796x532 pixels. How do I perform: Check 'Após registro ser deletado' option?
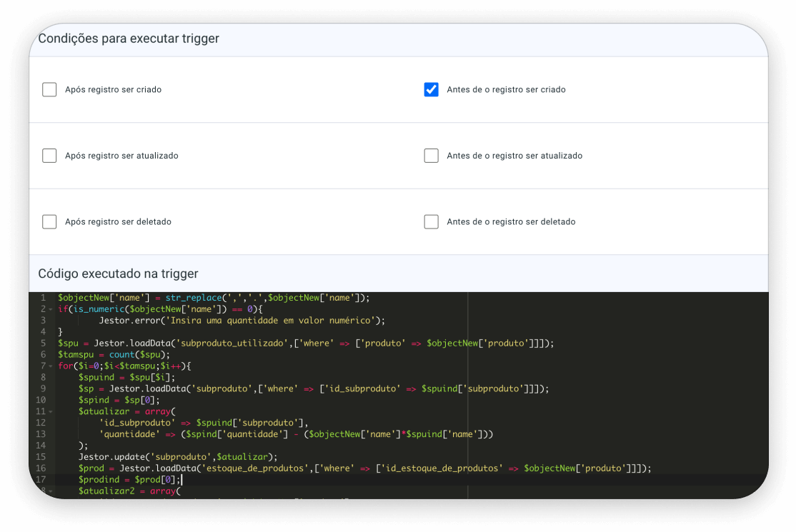pos(49,221)
